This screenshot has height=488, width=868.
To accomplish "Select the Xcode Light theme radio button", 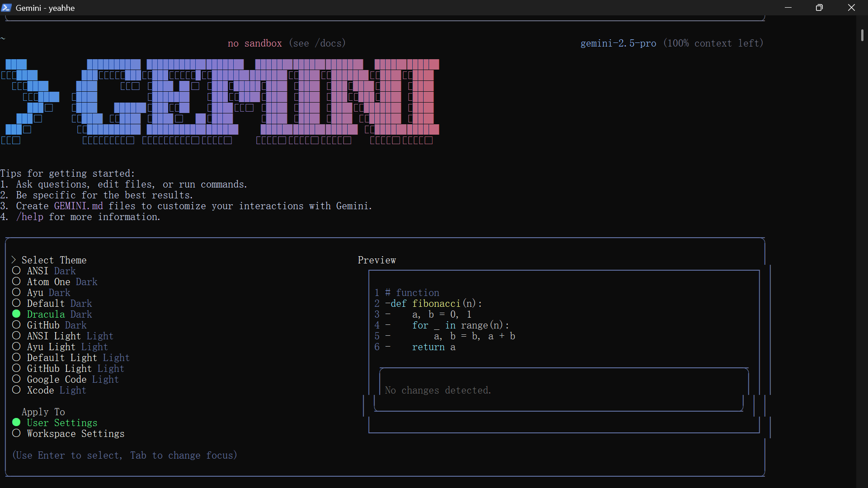I will 16,390.
